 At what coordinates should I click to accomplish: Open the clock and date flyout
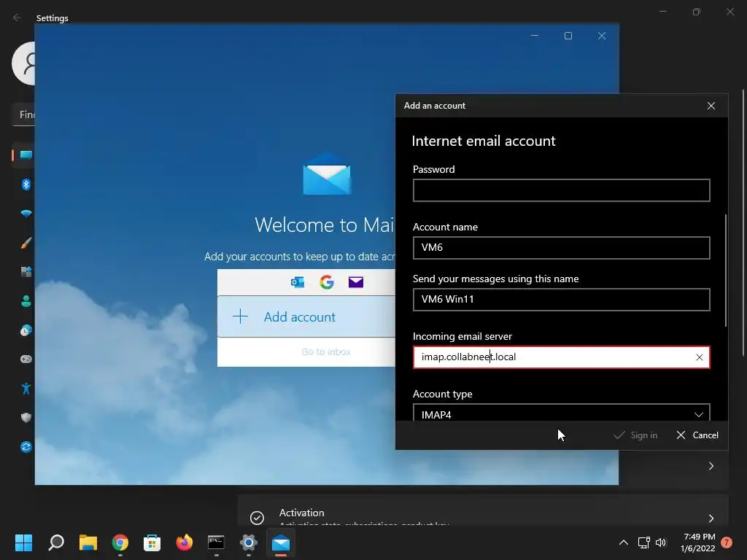698,542
